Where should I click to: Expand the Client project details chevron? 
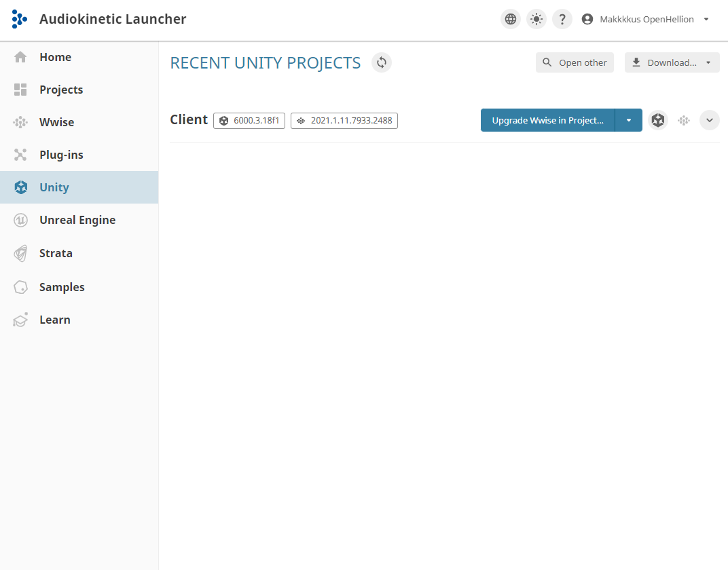click(710, 120)
